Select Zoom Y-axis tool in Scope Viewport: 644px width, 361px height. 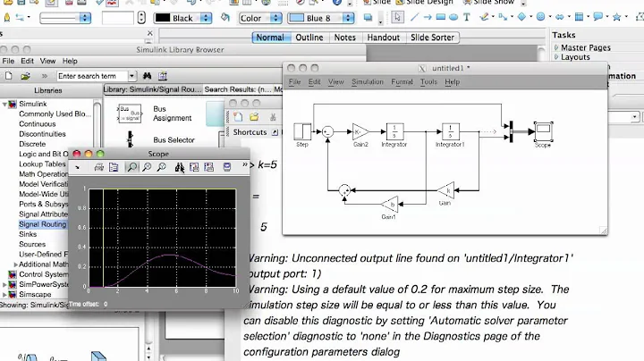[161, 167]
